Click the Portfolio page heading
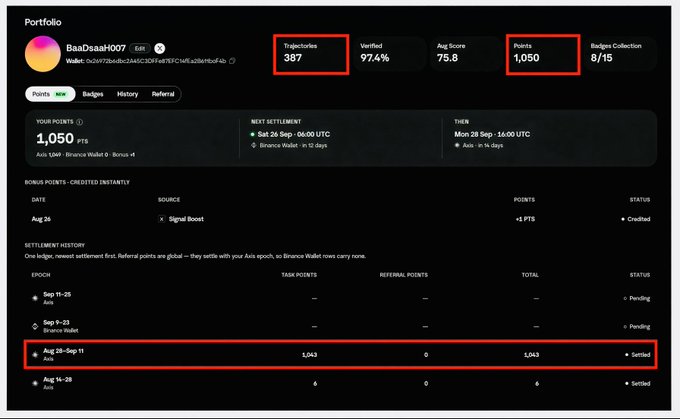 click(43, 22)
